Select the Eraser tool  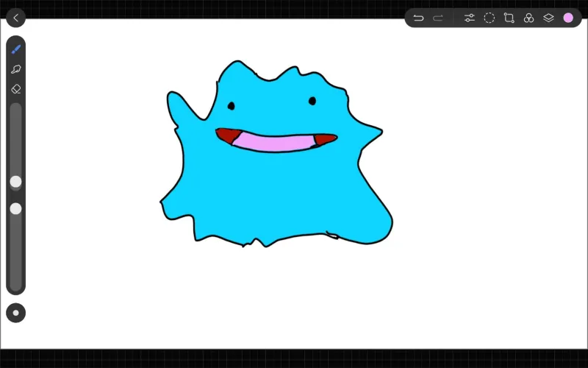(15, 89)
